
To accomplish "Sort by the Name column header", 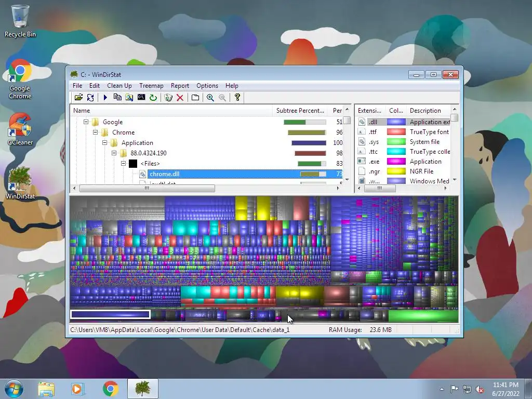I will pos(171,111).
